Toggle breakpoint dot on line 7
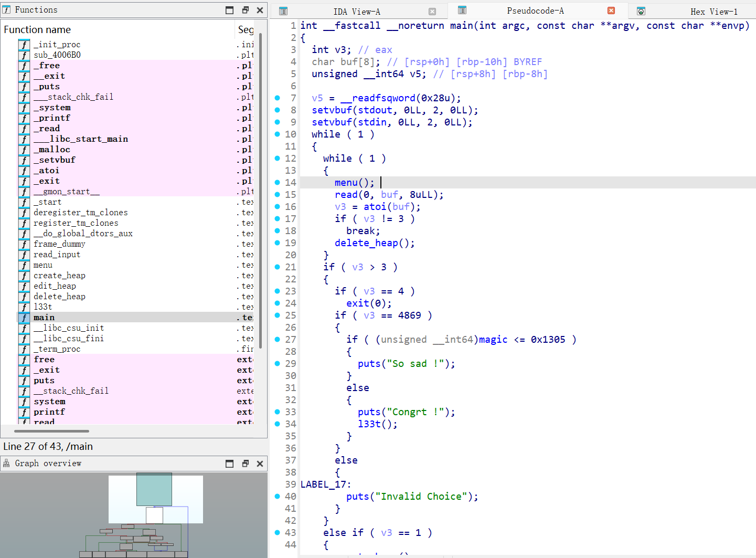Image resolution: width=756 pixels, height=558 pixels. 278,98
